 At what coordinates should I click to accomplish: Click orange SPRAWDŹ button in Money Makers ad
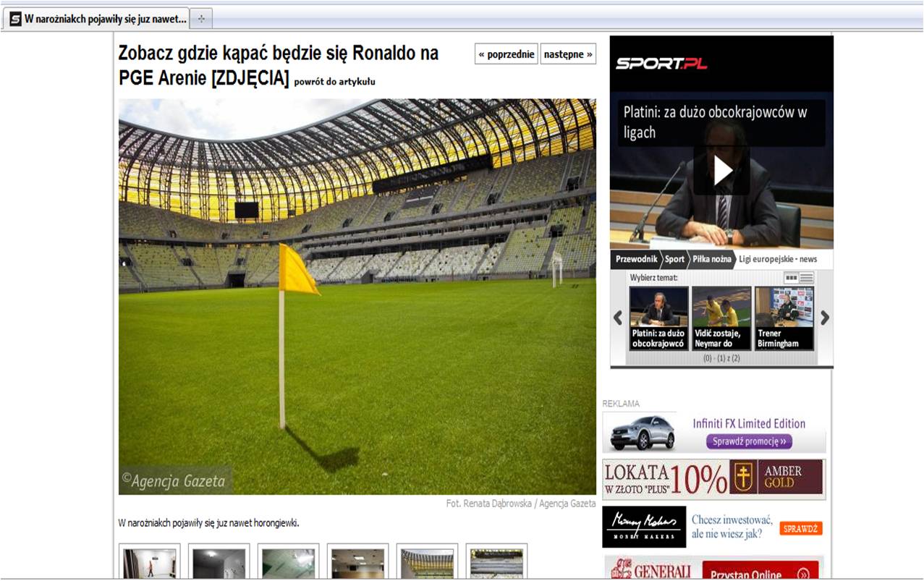pyautogui.click(x=801, y=528)
